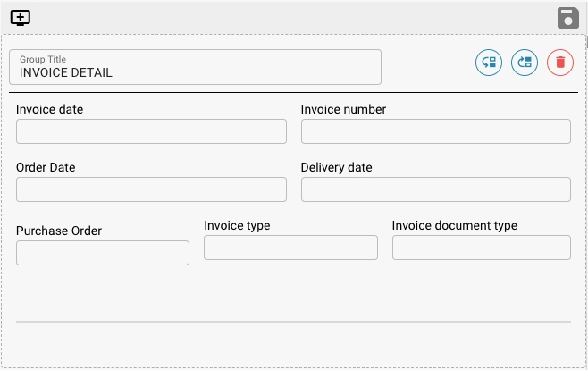Click the Invoice document type label
Image resolution: width=588 pixels, height=370 pixels.
[x=454, y=225]
